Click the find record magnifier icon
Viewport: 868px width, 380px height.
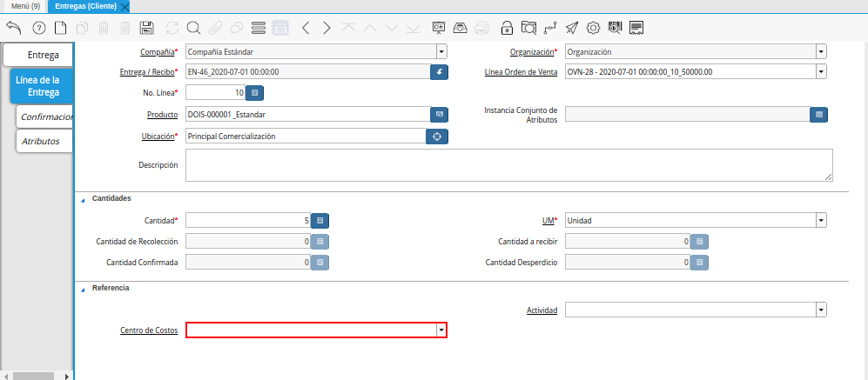[193, 28]
